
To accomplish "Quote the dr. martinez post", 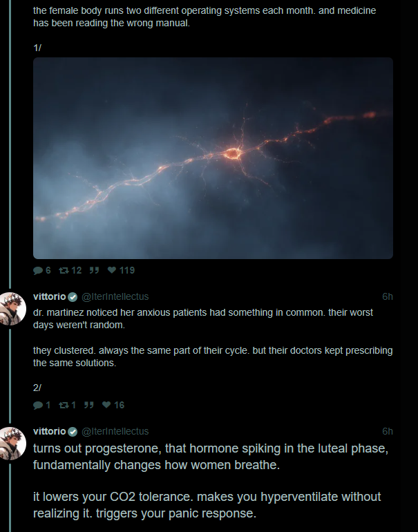I will pos(89,405).
